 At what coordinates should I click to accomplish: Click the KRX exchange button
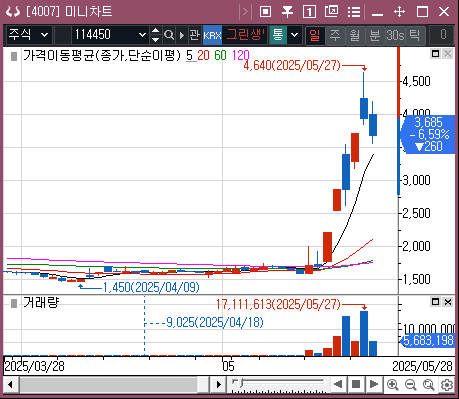pyautogui.click(x=212, y=35)
